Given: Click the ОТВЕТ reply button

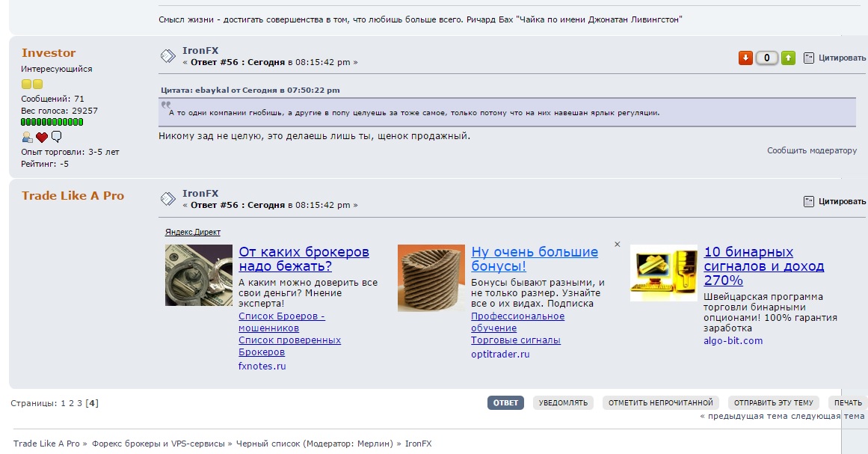Looking at the screenshot, I should tap(505, 402).
